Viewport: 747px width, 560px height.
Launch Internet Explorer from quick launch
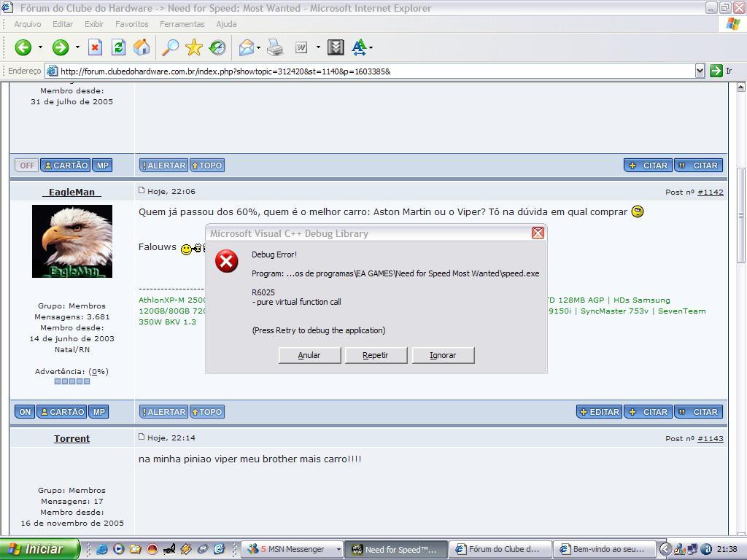tap(102, 549)
